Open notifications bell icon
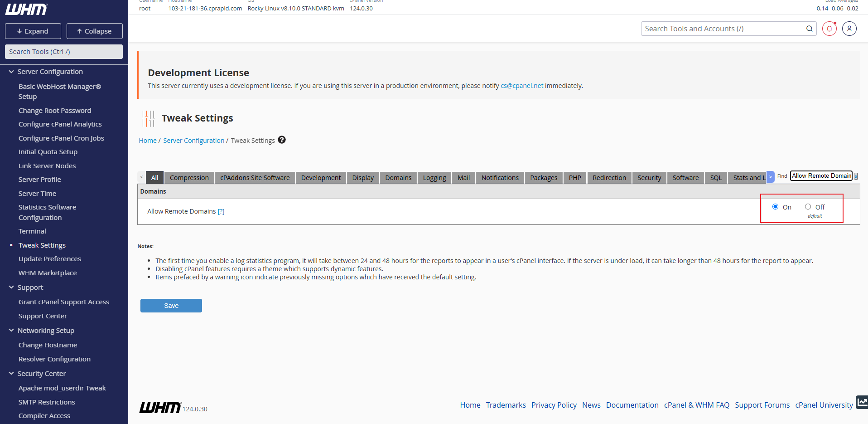The image size is (868, 424). click(x=829, y=29)
